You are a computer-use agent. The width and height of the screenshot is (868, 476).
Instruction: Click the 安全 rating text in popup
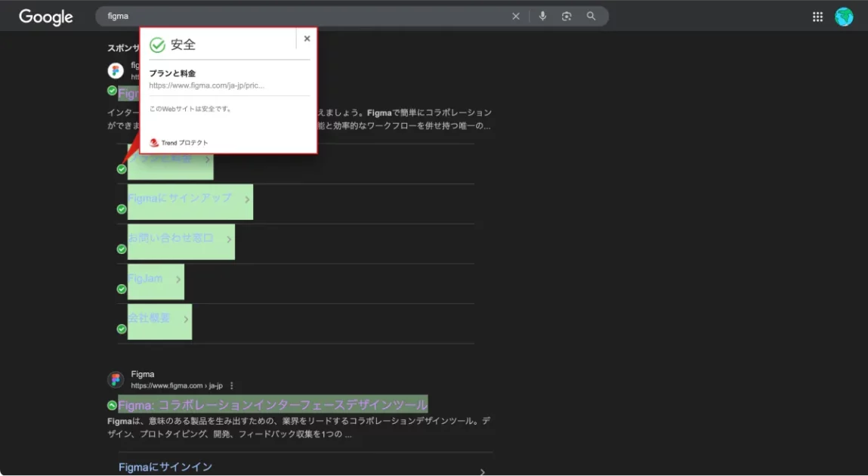(184, 45)
